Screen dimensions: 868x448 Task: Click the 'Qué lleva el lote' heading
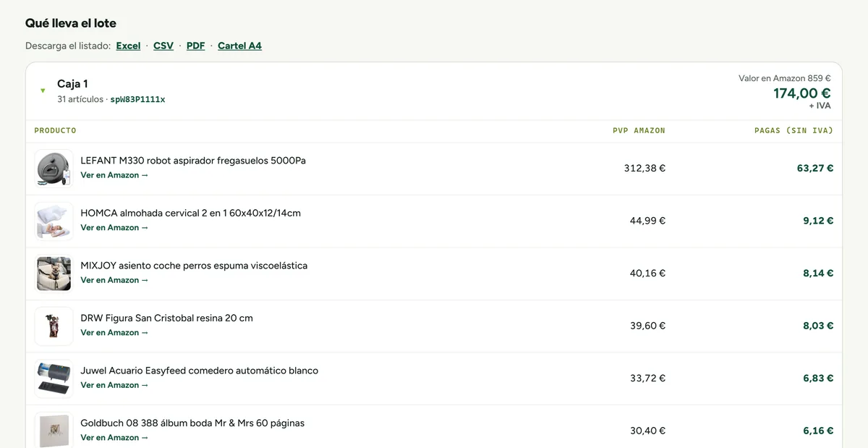point(71,23)
